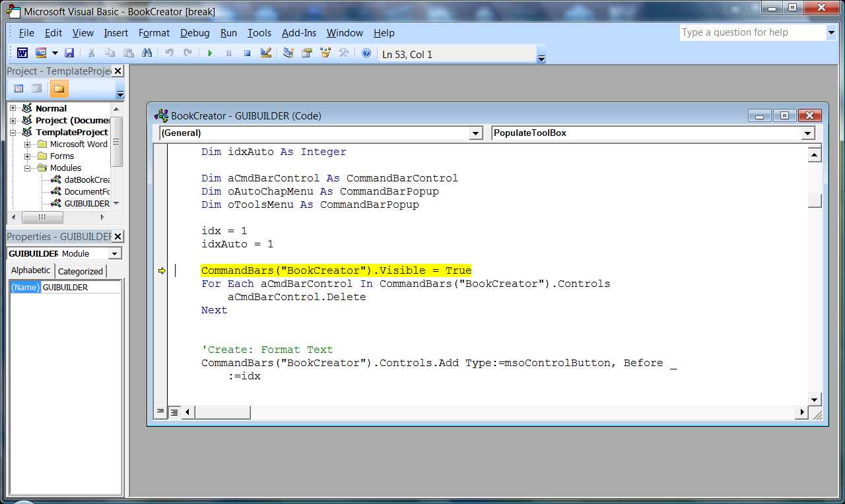Screen dimensions: 845x504
Task: Expand the Forms folder
Action: (28, 156)
